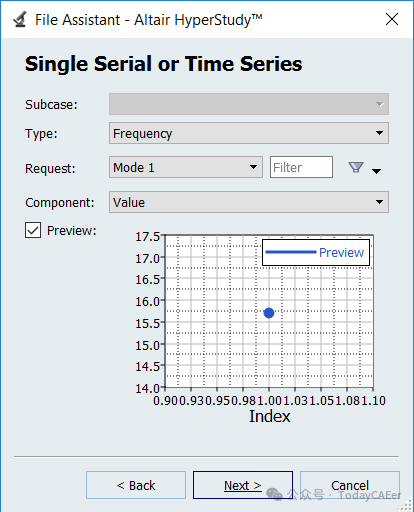This screenshot has width=414, height=512.
Task: Open the Type dropdown showing Frequency
Action: (249, 133)
